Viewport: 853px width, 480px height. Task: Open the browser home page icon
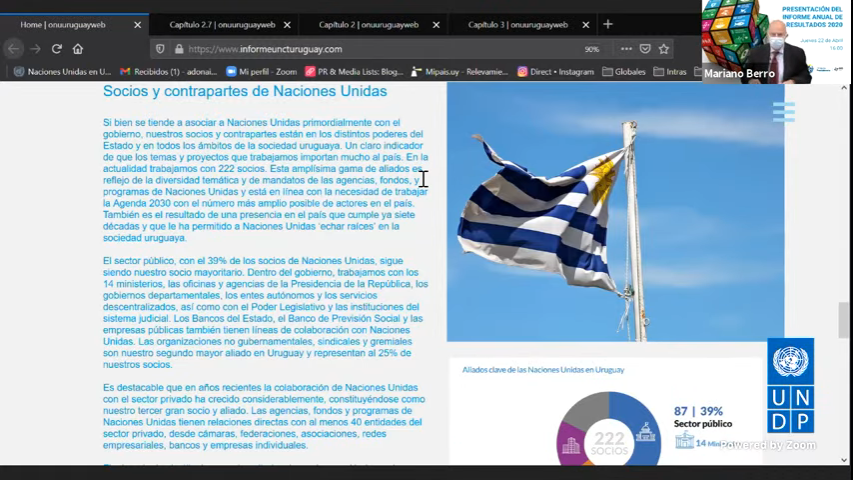[78, 49]
